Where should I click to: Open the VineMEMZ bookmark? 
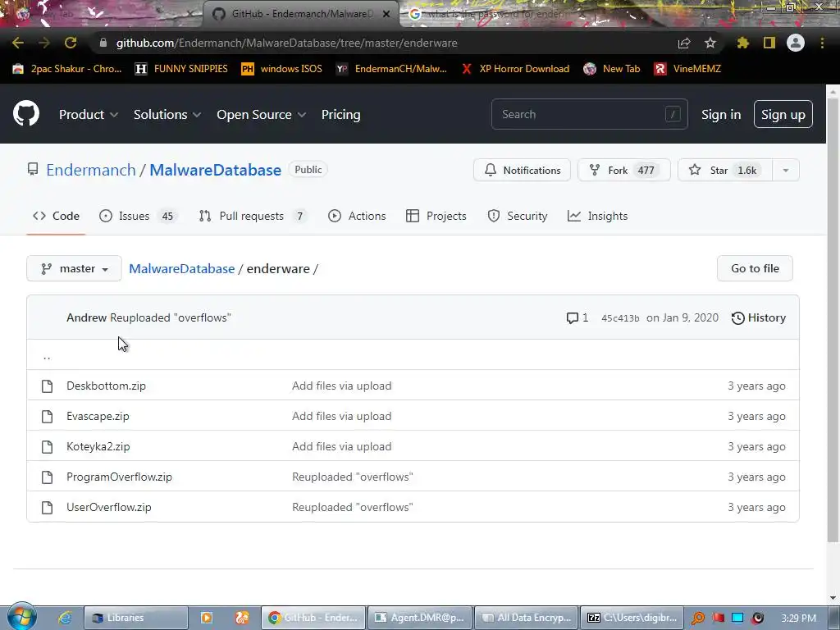click(x=687, y=69)
